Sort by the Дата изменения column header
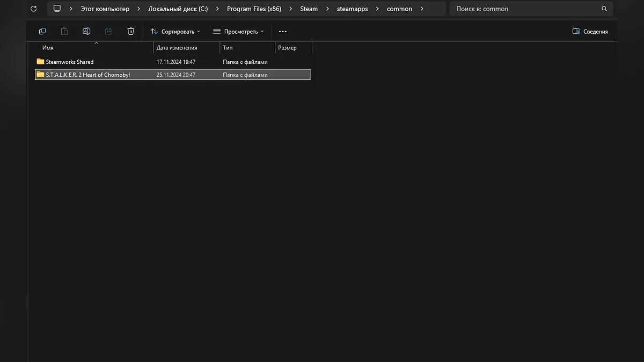Screen dimensions: 644x362 (177, 48)
